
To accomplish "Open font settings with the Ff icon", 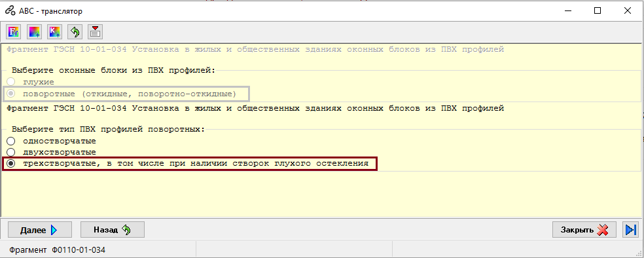I will tap(14, 31).
